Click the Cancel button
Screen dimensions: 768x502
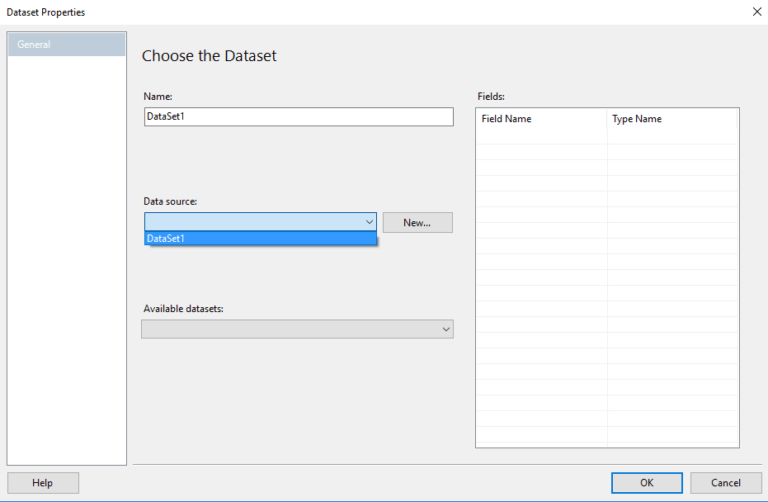click(x=726, y=483)
